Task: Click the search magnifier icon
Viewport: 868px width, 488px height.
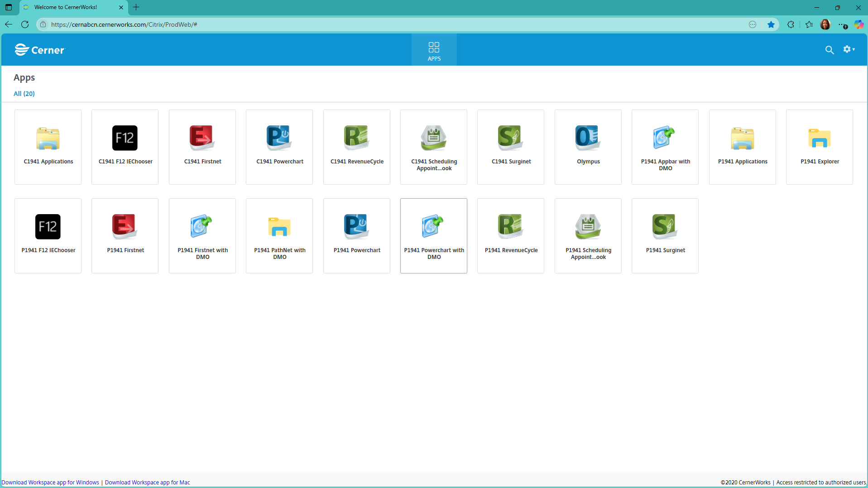Action: (x=830, y=50)
